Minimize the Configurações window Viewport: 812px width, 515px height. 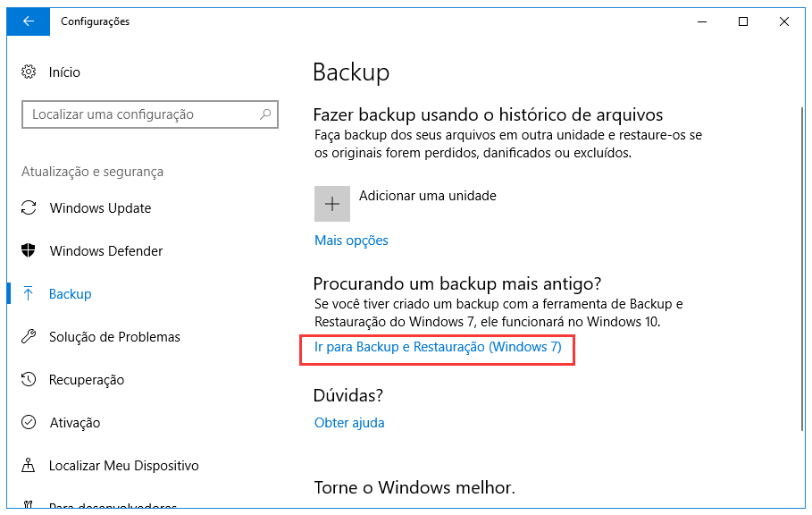(x=703, y=21)
